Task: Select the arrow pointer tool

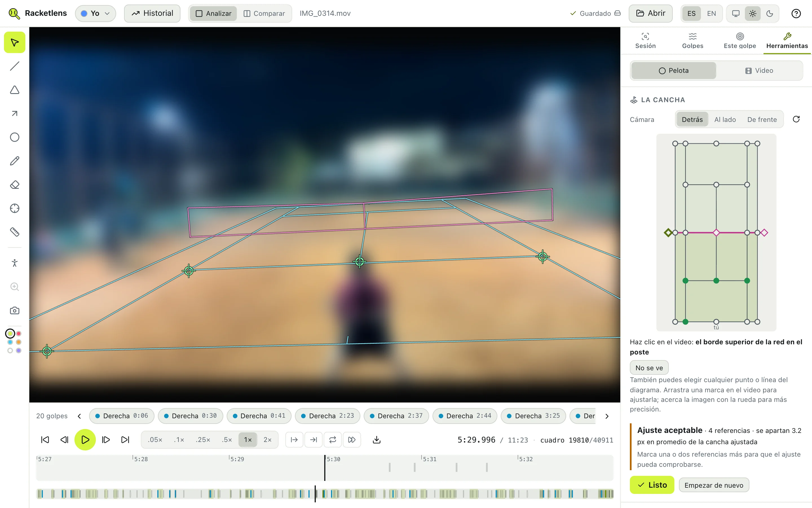Action: pyautogui.click(x=14, y=42)
